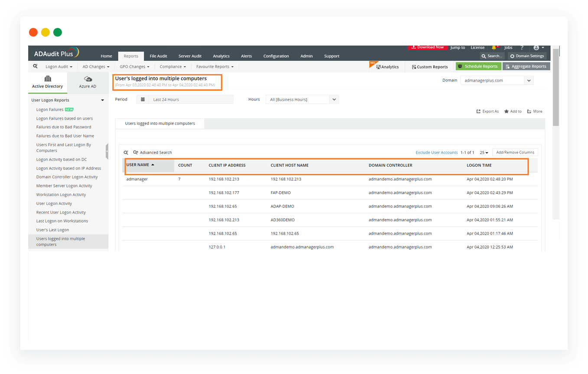This screenshot has width=588, height=374.
Task: Open the GPO Changes dropdown
Action: (134, 66)
